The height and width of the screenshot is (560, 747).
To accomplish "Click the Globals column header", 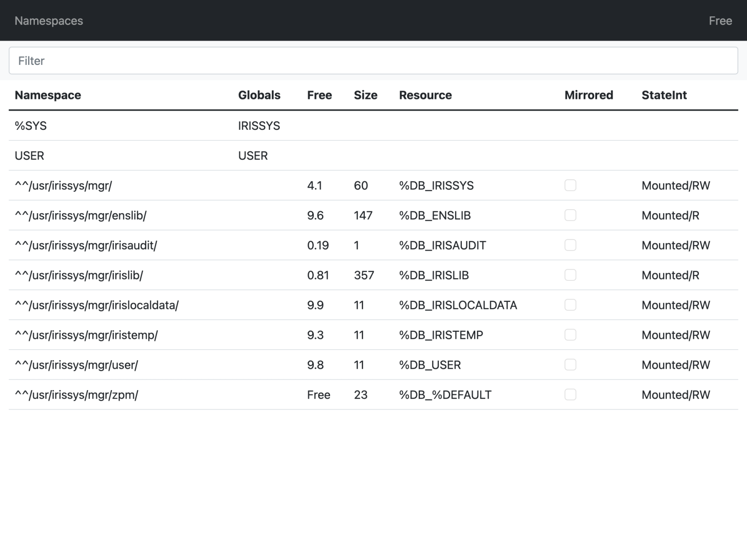I will tap(260, 95).
